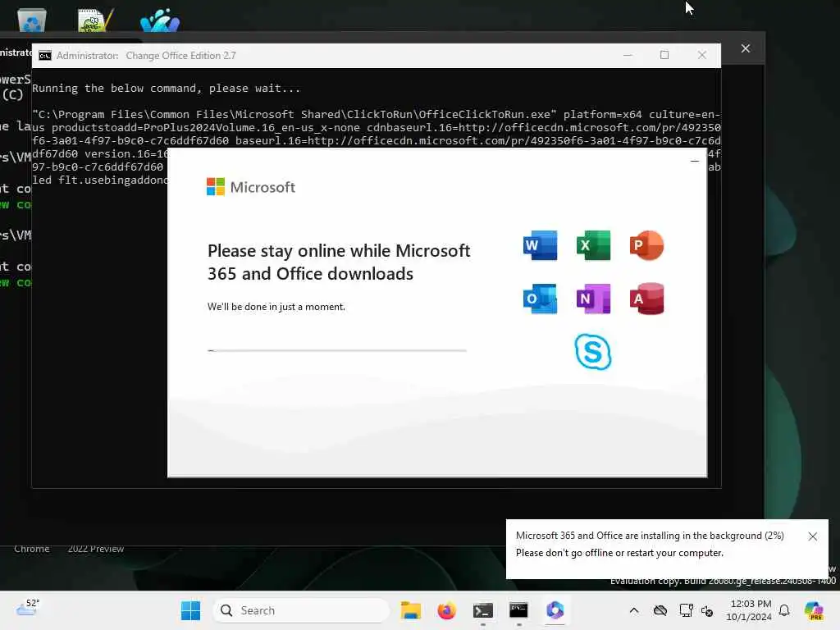Click the muted volume tray icon
This screenshot has width=840, height=630.
point(707,610)
